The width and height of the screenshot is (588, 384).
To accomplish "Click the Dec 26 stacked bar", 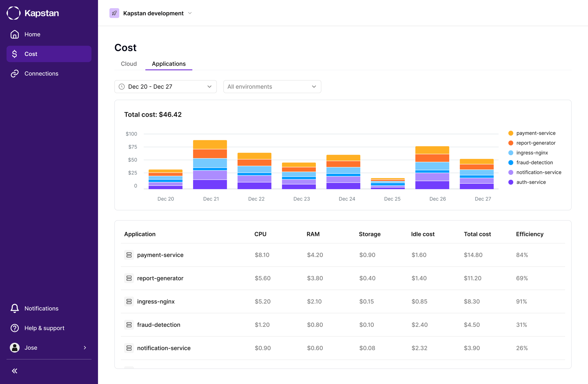I will pyautogui.click(x=432, y=168).
